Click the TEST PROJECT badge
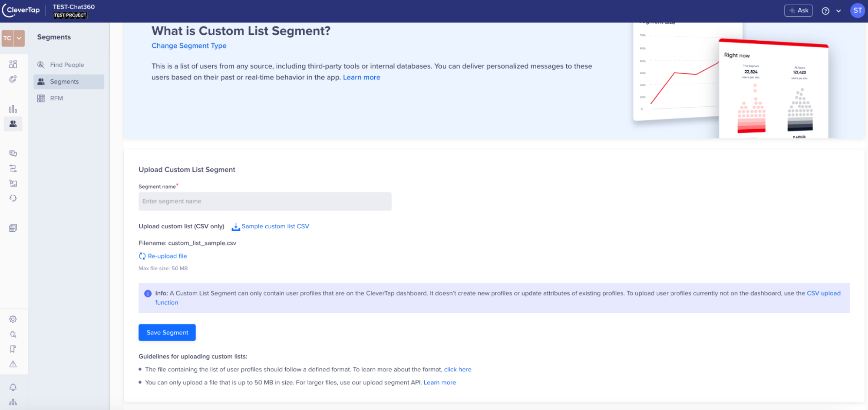The height and width of the screenshot is (410, 868). [70, 15]
